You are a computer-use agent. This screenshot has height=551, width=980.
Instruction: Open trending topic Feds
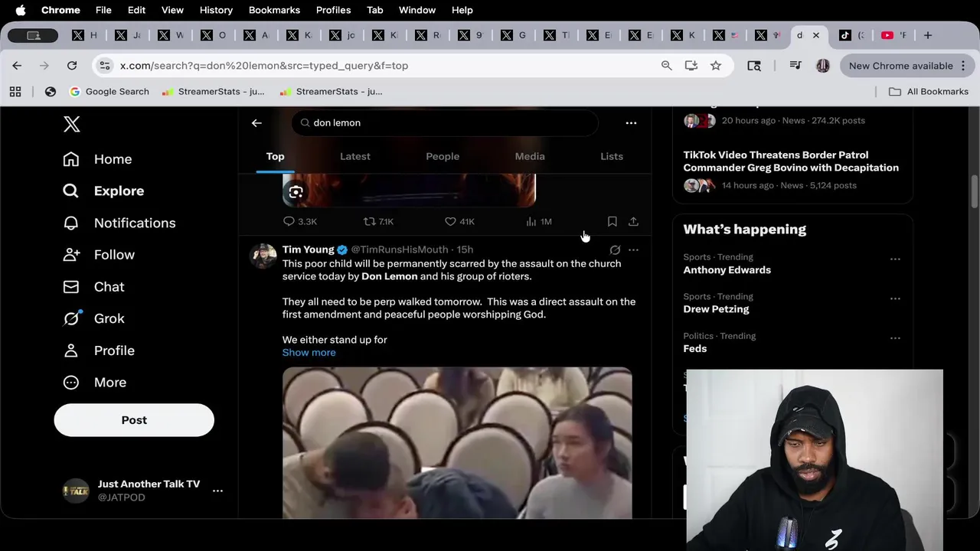tap(694, 349)
